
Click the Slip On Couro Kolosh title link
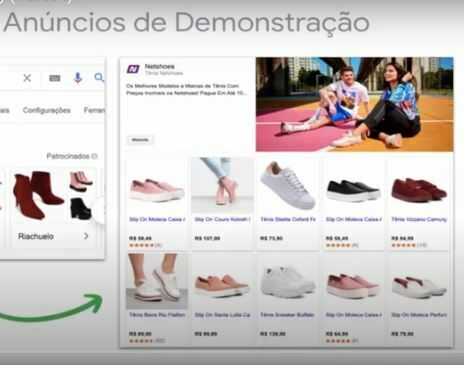(x=223, y=219)
